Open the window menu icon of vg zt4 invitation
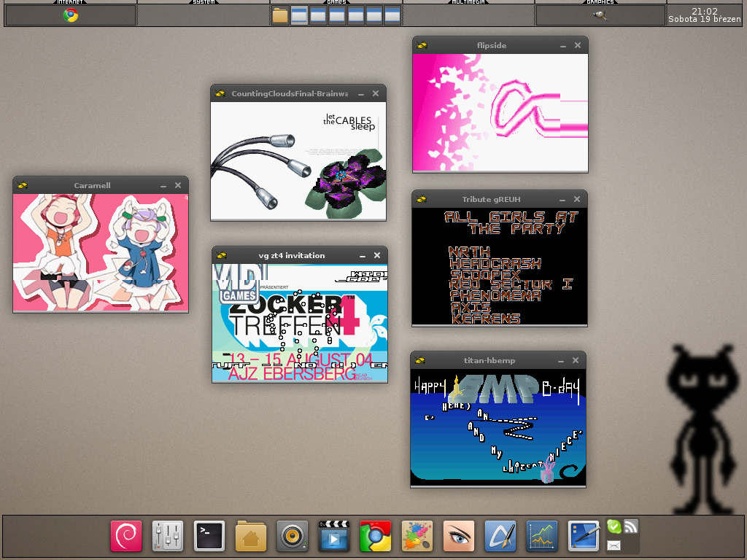Viewport: 747px width, 560px height. (221, 255)
